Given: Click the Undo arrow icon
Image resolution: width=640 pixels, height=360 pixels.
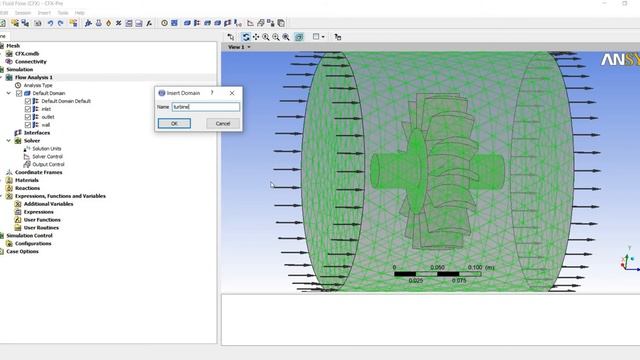Looking at the screenshot, I should (x=50, y=23).
